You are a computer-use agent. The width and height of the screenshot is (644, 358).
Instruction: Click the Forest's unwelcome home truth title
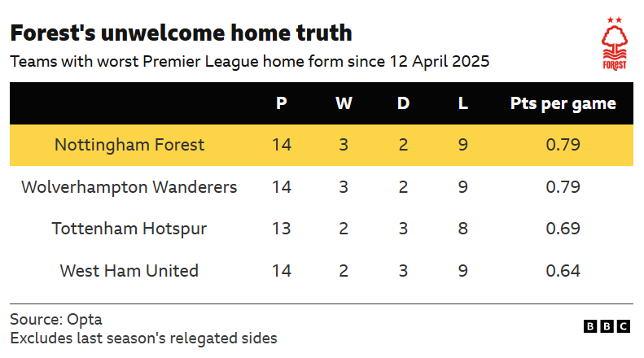(x=181, y=33)
